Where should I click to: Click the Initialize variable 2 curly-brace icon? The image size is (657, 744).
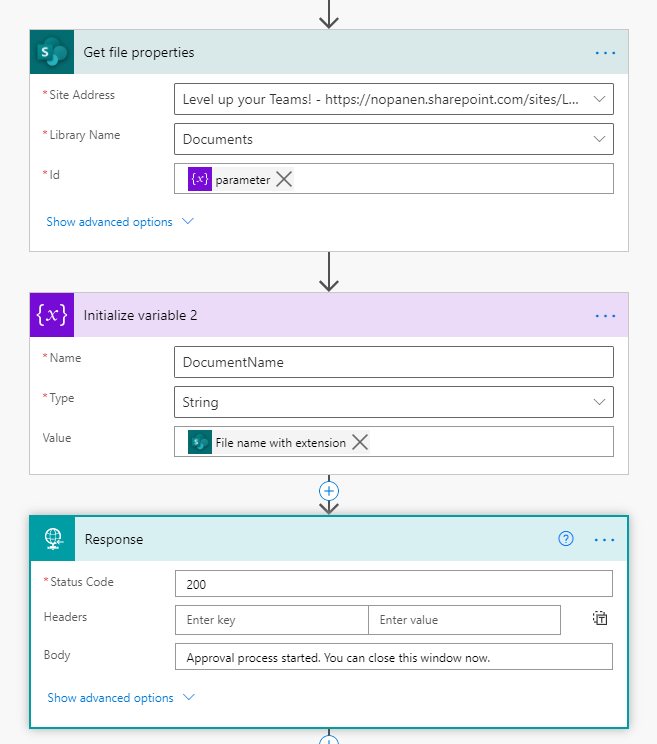(51, 315)
